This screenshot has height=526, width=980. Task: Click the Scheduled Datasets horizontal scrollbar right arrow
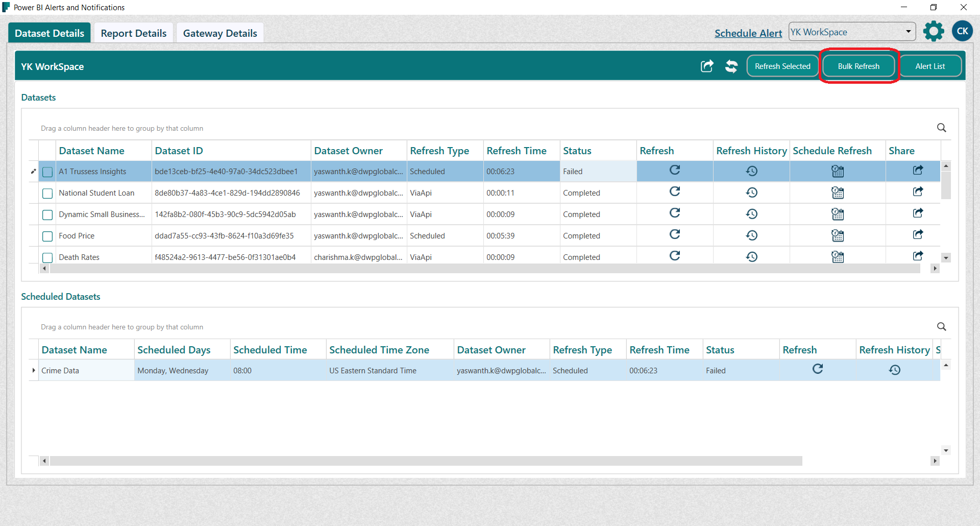click(x=935, y=461)
